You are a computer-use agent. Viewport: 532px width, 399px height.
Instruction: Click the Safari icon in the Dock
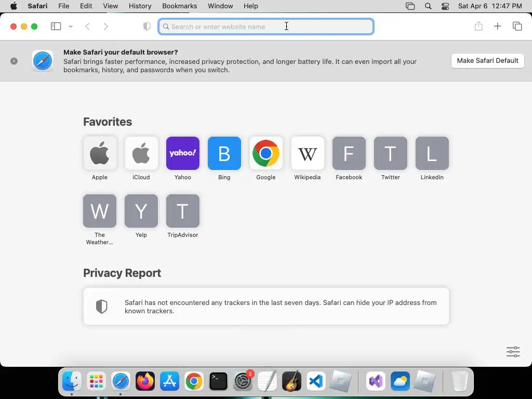point(121,381)
